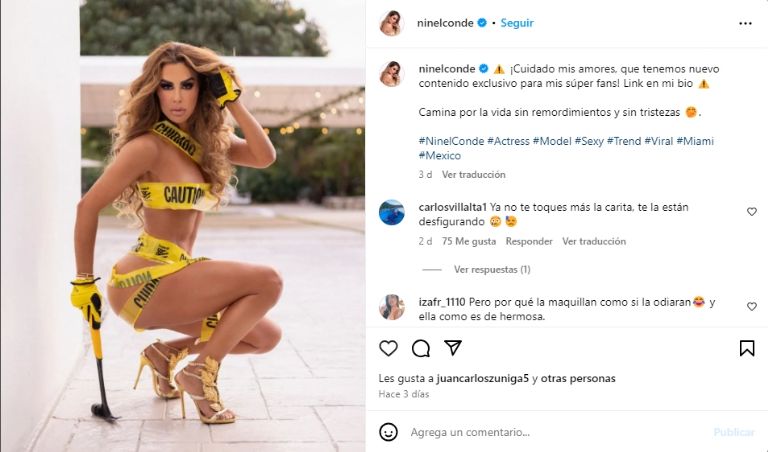
Task: Submit comment with Publicar
Action: point(734,432)
